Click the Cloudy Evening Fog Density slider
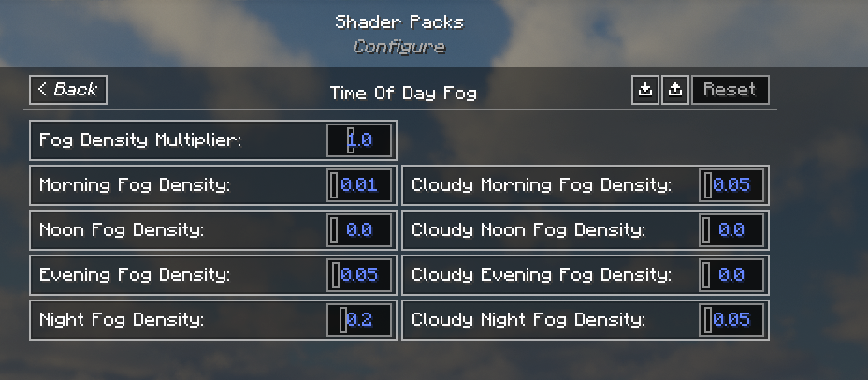Viewport: 868px width, 380px height. click(731, 275)
